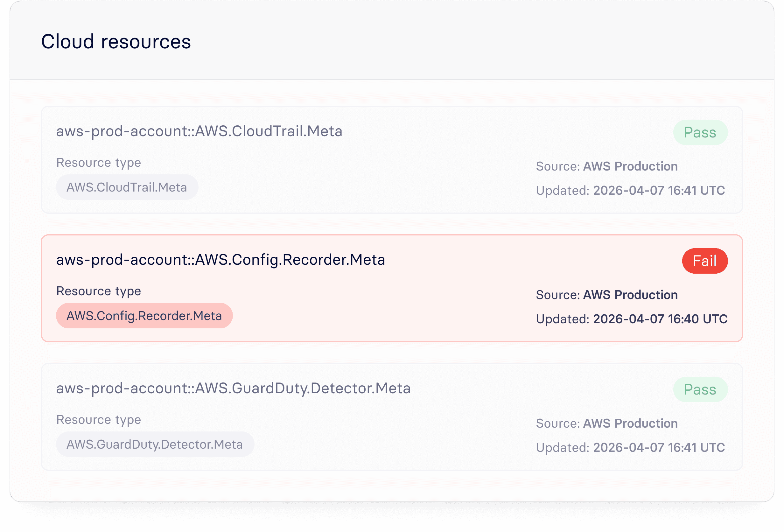This screenshot has width=784, height=532.
Task: Select the AWS.Config.Recorder.Meta resource type chip
Action: point(144,316)
